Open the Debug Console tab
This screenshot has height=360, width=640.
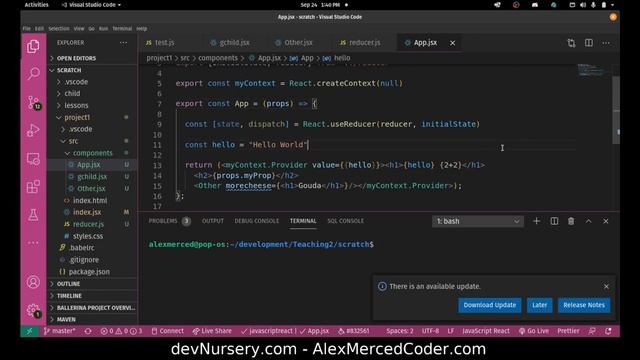[256, 221]
